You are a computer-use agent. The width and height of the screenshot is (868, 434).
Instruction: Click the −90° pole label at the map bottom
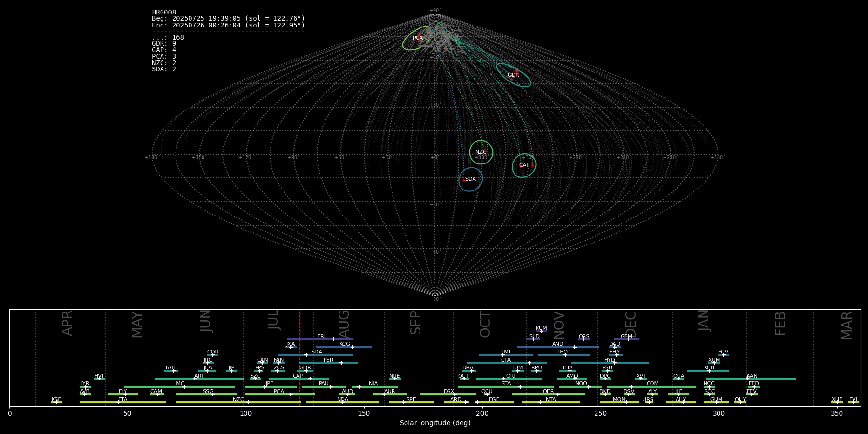pos(435,299)
